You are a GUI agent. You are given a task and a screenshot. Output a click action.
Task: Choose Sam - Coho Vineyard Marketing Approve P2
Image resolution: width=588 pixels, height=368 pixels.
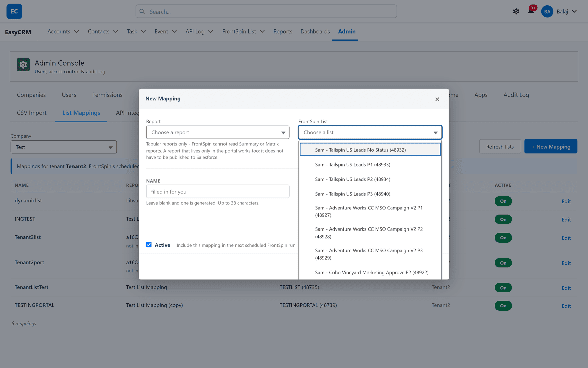(x=370, y=272)
